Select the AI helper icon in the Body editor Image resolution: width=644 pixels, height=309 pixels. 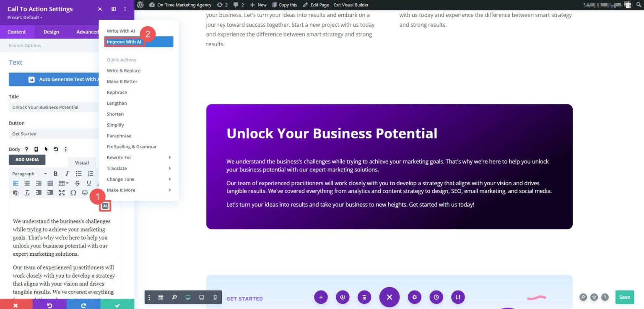[105, 205]
